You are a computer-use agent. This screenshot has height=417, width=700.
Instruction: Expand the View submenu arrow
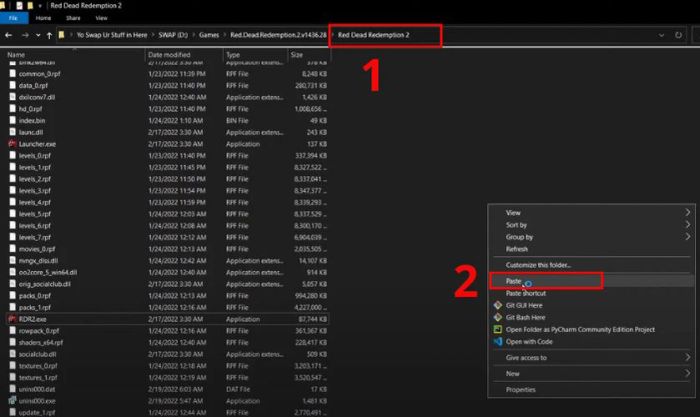[x=688, y=213]
